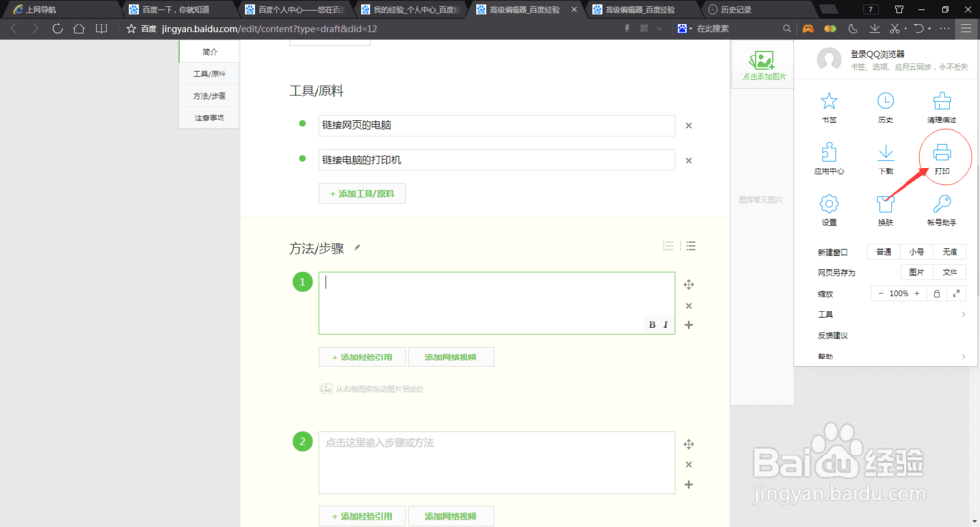The height and width of the screenshot is (527, 980).
Task: Open the scissors tool dropdown arrow
Action: [x=905, y=29]
